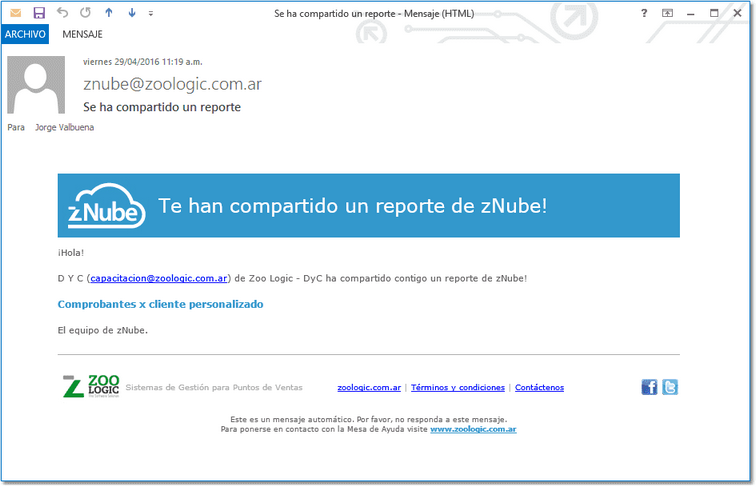Go to previous item with up arrow
Screen dimensions: 756x487
pyautogui.click(x=109, y=13)
